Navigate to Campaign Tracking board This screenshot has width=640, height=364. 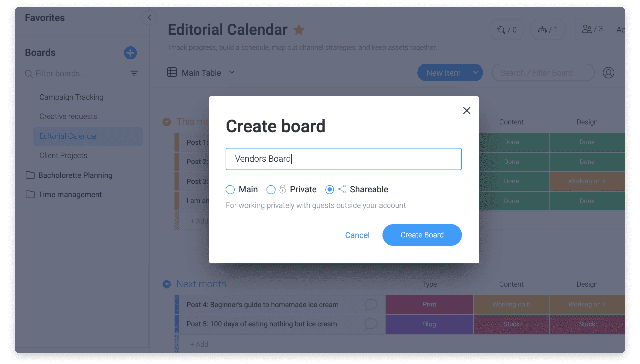[x=71, y=96]
